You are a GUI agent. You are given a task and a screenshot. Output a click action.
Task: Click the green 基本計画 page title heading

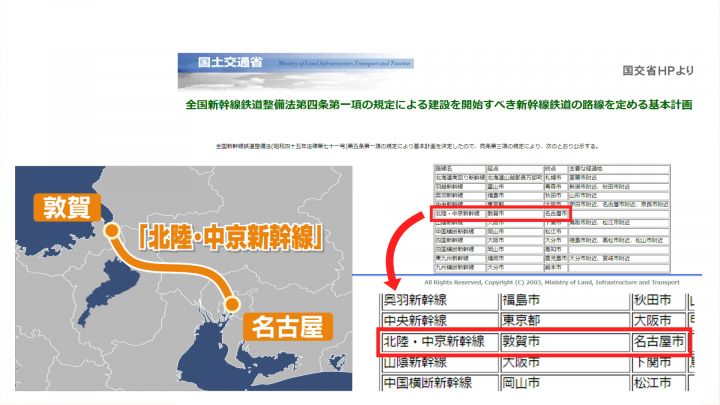pyautogui.click(x=439, y=105)
